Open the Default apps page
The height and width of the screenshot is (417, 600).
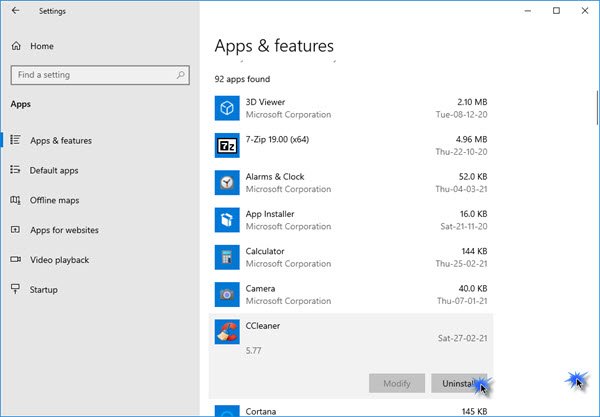tap(53, 170)
